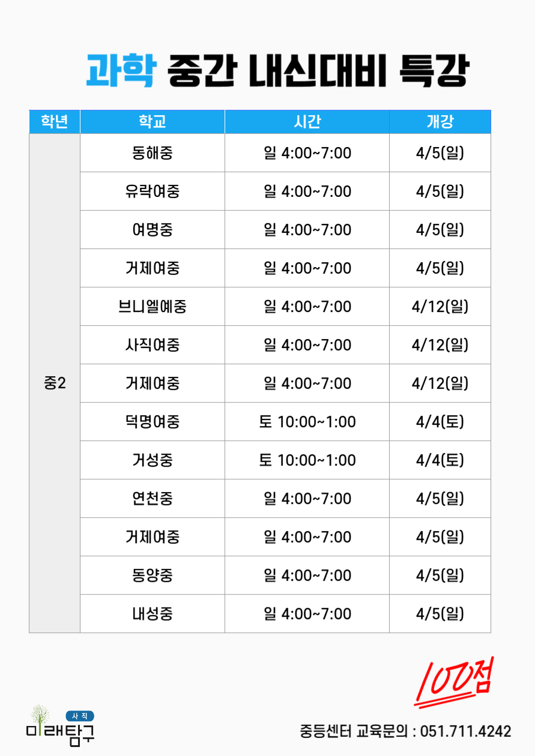535x756 pixels.
Task: Click the phone number 051.711.4242
Action: (x=466, y=731)
